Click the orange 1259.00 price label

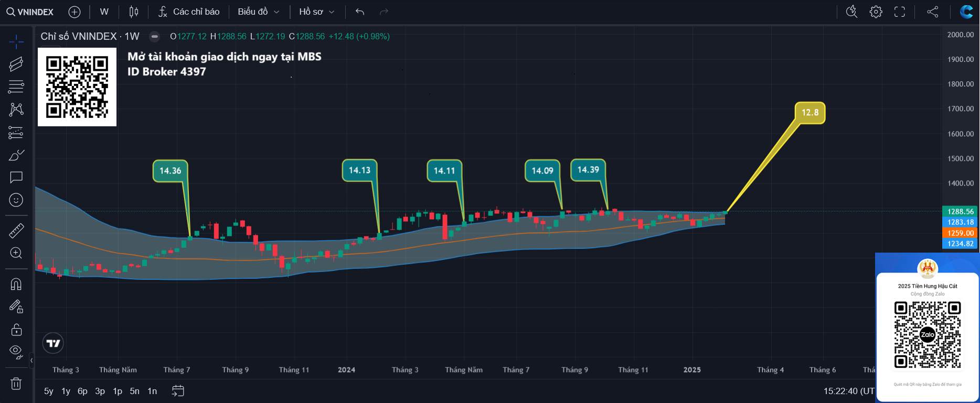(960, 233)
